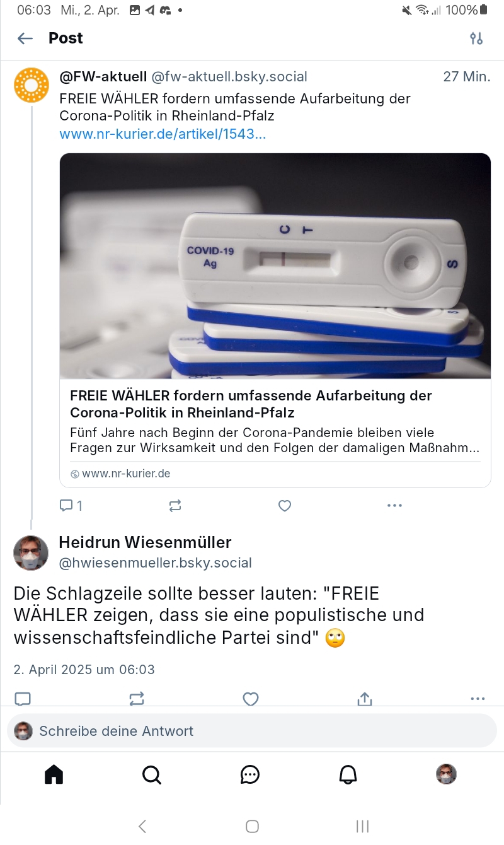Reply icon under Heidrun Wiesenmüller's post

[x=23, y=698]
